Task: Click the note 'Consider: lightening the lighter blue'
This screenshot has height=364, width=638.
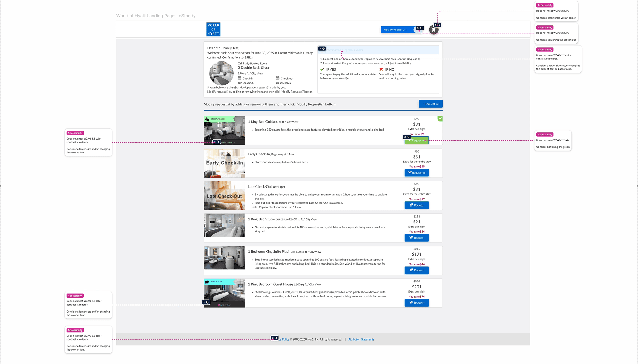Action: click(x=556, y=40)
